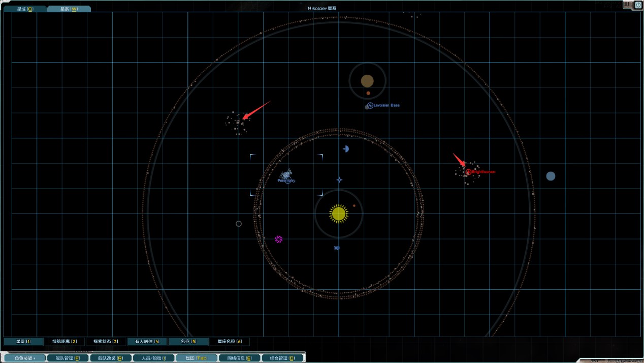Click the blue-grey planet on the right

coord(551,176)
